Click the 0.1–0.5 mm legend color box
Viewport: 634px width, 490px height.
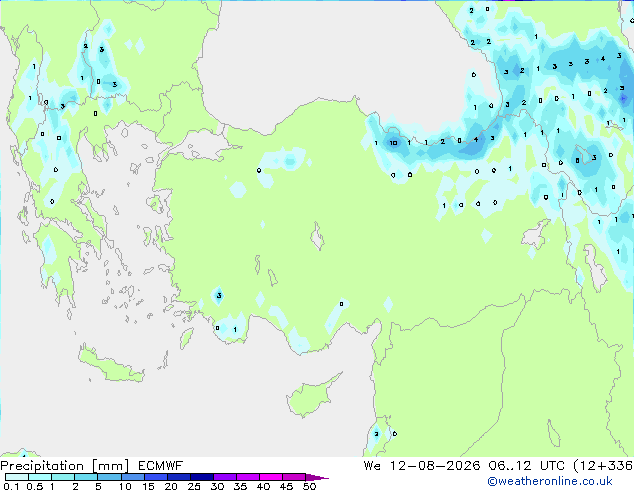coord(17,477)
